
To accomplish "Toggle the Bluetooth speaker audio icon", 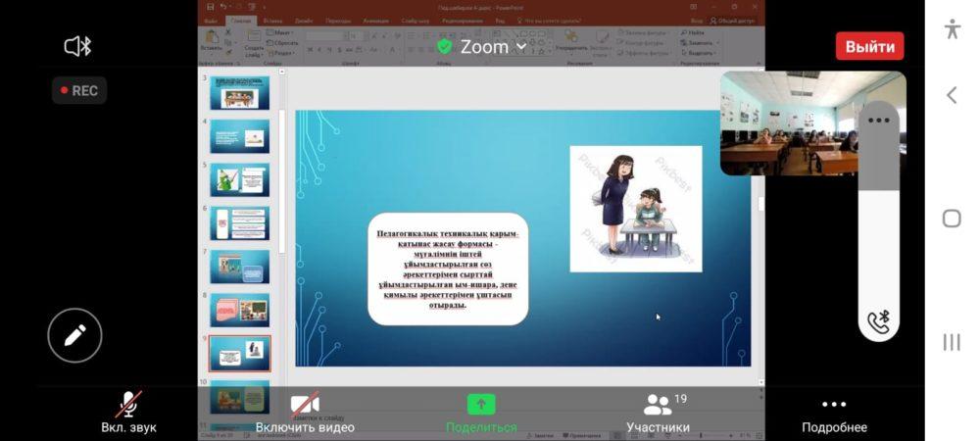I will [78, 46].
